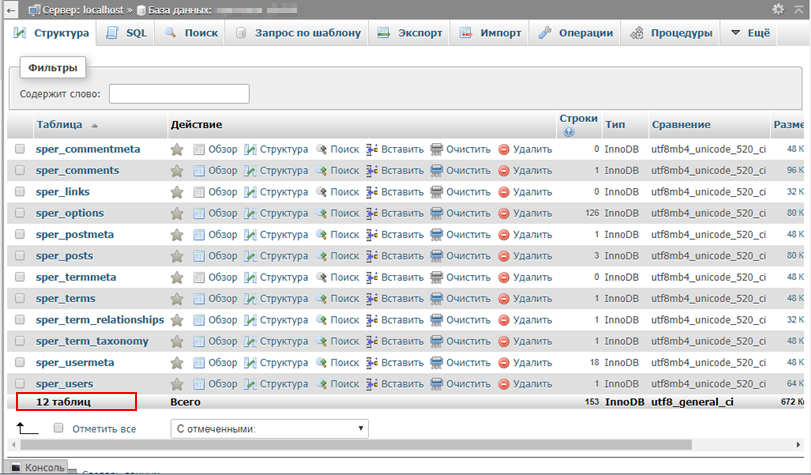Switch to the SQL tab
The height and width of the screenshot is (475, 811).
(127, 33)
